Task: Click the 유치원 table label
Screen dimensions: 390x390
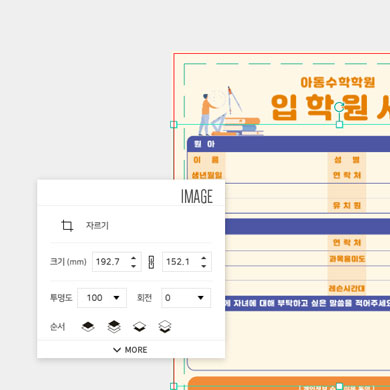Action: coord(347,205)
